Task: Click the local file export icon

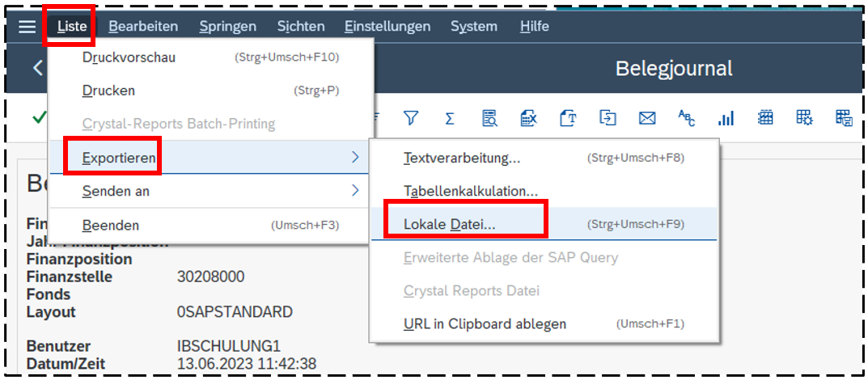Action: [x=608, y=118]
